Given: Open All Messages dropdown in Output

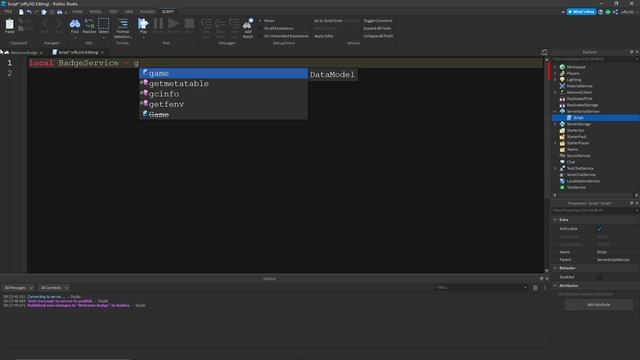Looking at the screenshot, I should coord(18,288).
